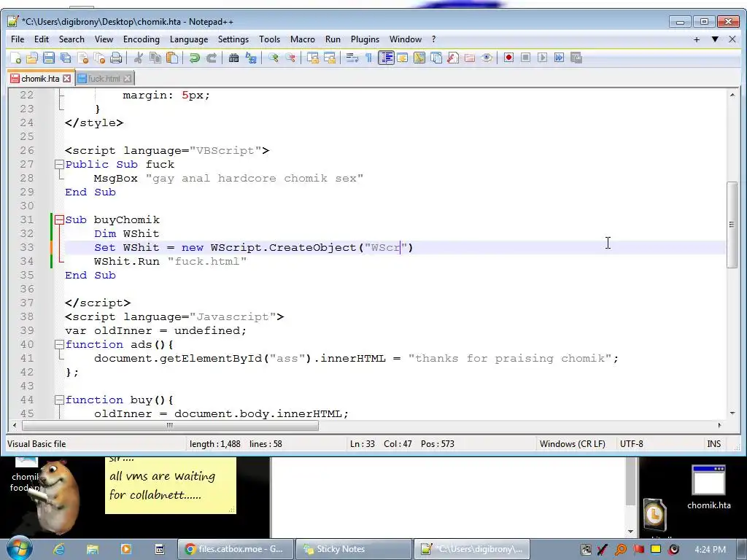Image resolution: width=747 pixels, height=560 pixels.
Task: Open the File menu
Action: click(x=18, y=39)
